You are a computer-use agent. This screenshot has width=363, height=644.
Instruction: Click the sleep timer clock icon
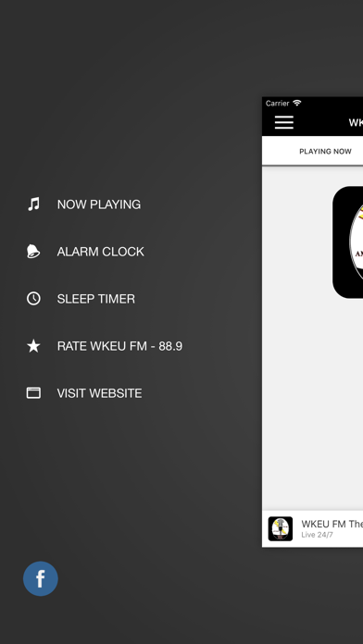click(33, 299)
